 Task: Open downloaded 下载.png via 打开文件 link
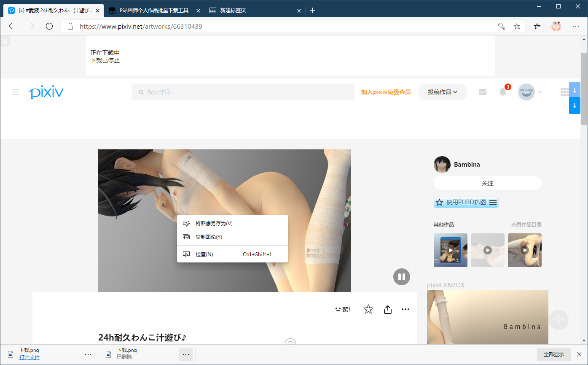coord(29,357)
